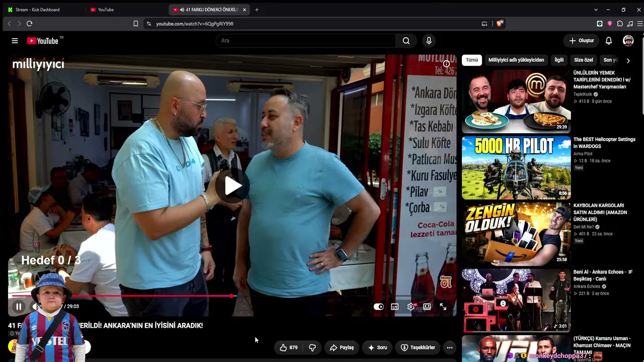Open video player settings gear
The height and width of the screenshot is (362, 644).
411,307
